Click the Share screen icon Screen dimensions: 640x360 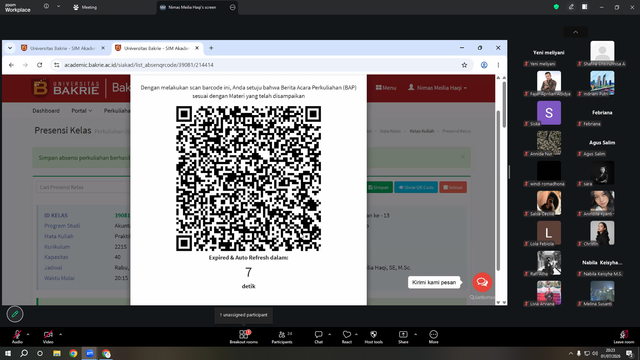[403, 334]
